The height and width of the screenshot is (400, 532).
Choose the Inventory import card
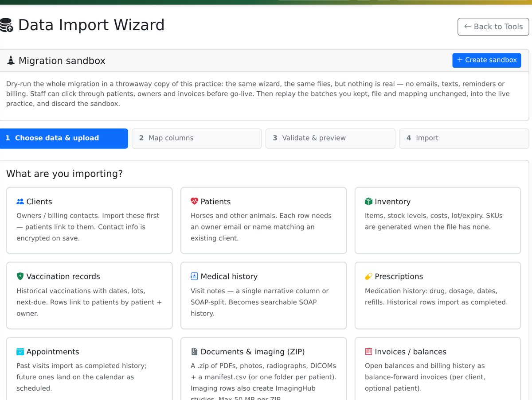[438, 221]
